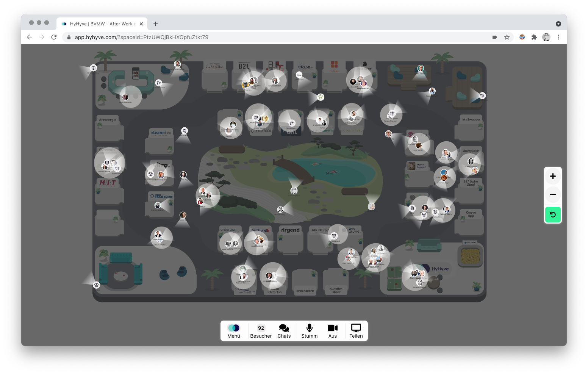Go forward using browser forward arrow
Viewport: 588px width, 374px height.
(42, 37)
